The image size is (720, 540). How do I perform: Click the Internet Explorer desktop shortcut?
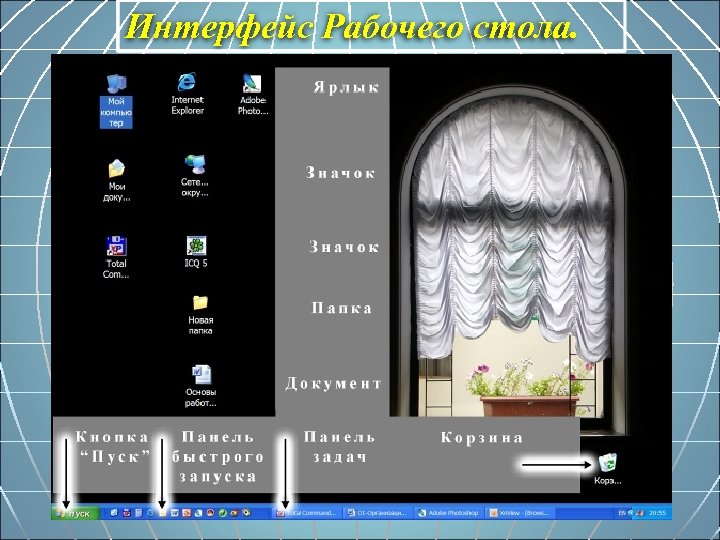[187, 94]
